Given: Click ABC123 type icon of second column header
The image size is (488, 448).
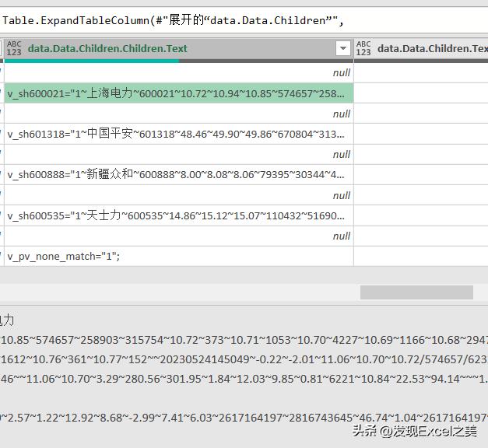Looking at the screenshot, I should 363,48.
